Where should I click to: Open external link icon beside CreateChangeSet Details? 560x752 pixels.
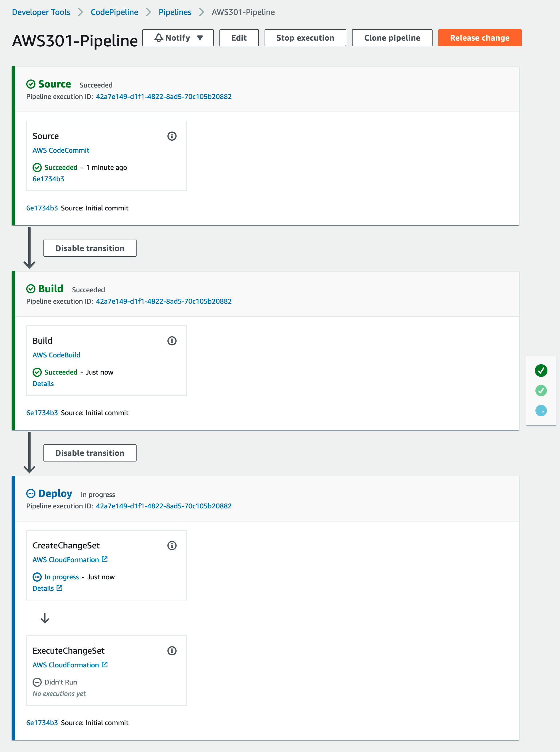click(60, 588)
